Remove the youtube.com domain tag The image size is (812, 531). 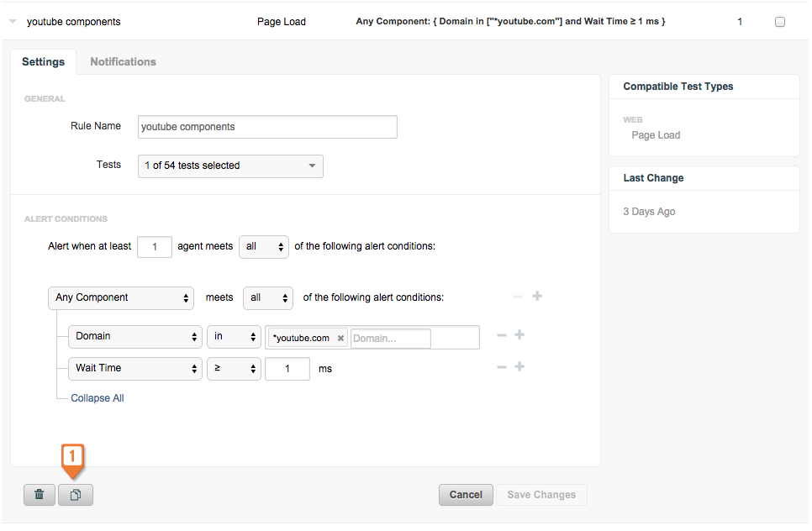[x=340, y=338]
